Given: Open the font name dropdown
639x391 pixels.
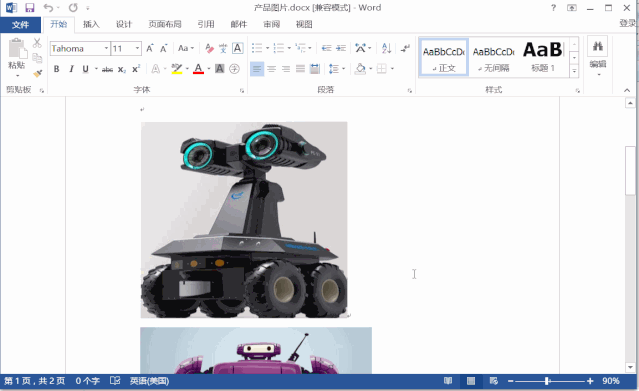Looking at the screenshot, I should (106, 49).
